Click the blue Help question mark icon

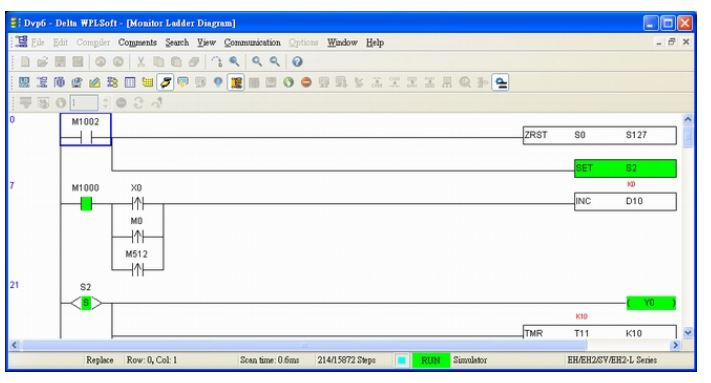pyautogui.click(x=297, y=62)
